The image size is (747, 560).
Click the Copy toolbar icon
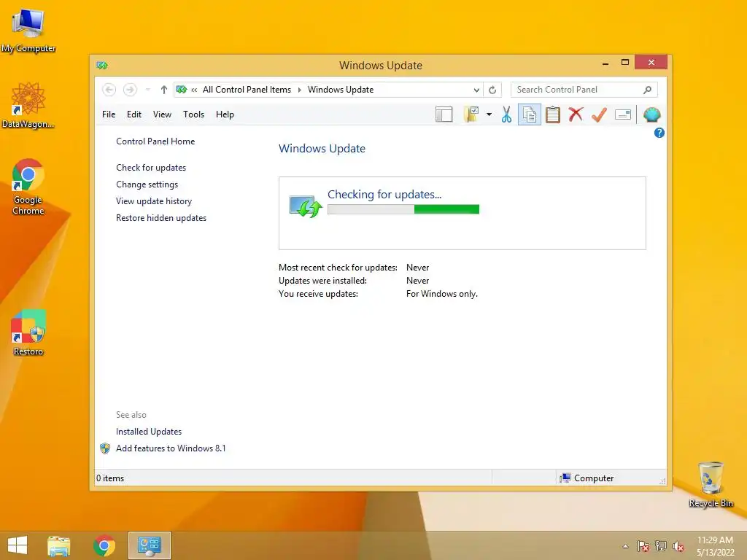click(530, 114)
